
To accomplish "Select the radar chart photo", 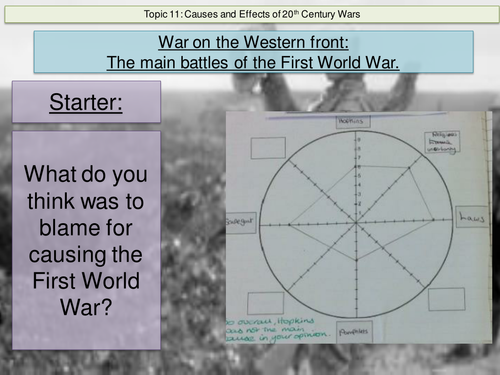I will (x=359, y=227).
